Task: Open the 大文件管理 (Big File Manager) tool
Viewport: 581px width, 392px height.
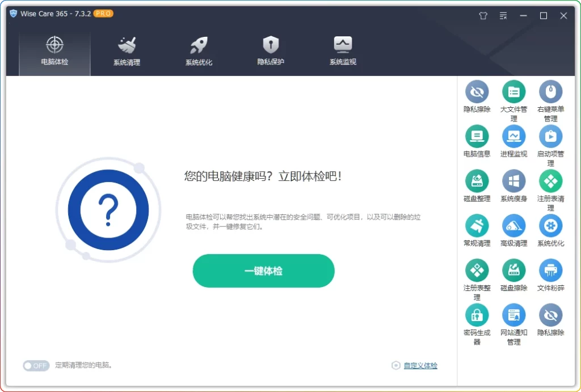Action: pos(513,92)
